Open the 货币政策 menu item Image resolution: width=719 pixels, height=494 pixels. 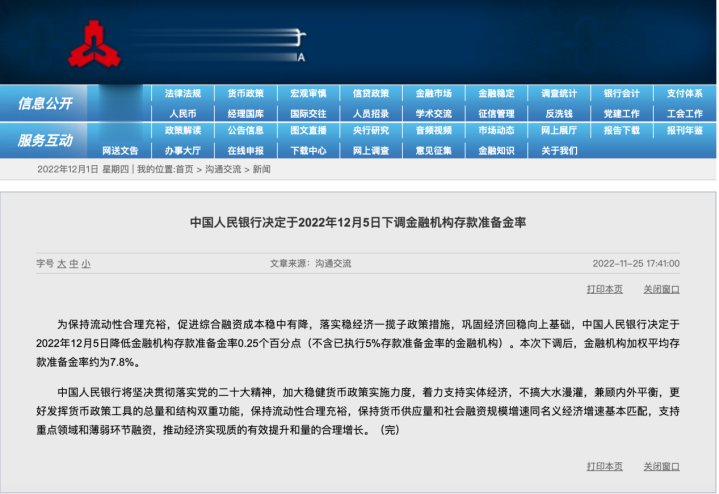pos(246,94)
